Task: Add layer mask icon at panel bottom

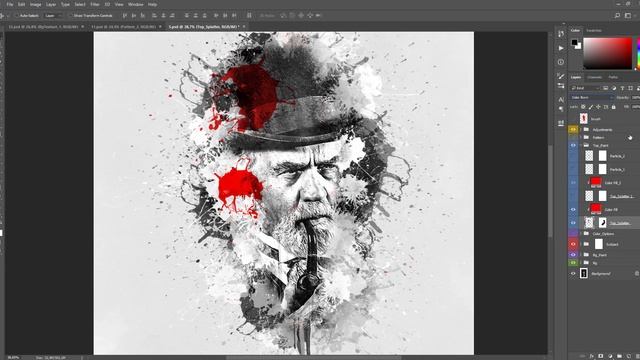Action: pos(601,356)
